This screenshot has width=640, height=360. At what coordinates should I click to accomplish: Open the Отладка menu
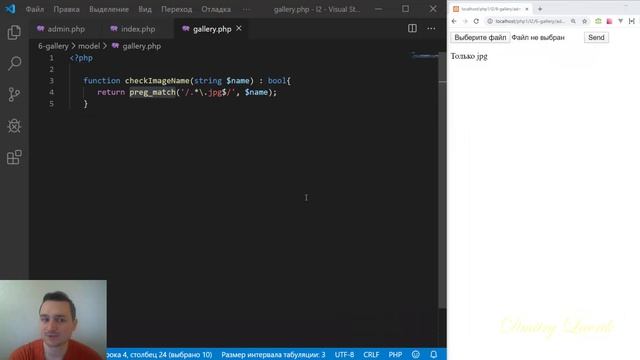click(x=216, y=9)
